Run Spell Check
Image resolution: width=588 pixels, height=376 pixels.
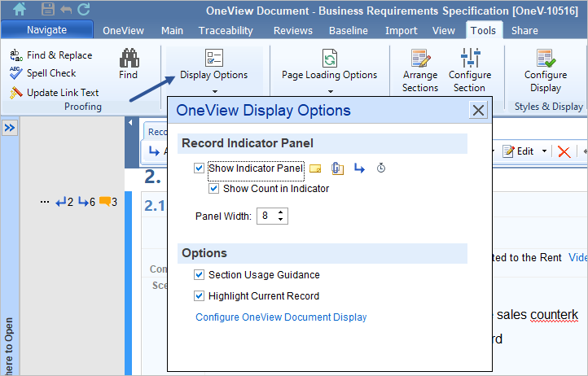coord(42,73)
